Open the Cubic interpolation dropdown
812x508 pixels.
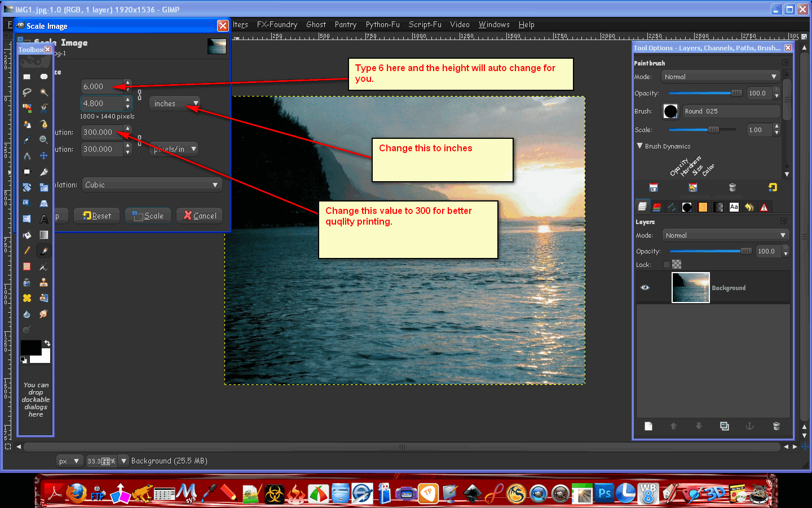click(152, 185)
